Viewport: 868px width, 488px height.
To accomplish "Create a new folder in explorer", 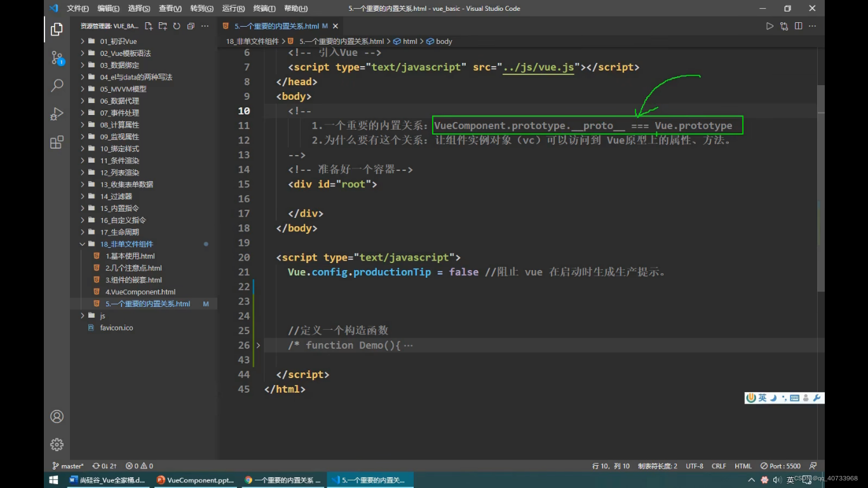I will point(163,26).
